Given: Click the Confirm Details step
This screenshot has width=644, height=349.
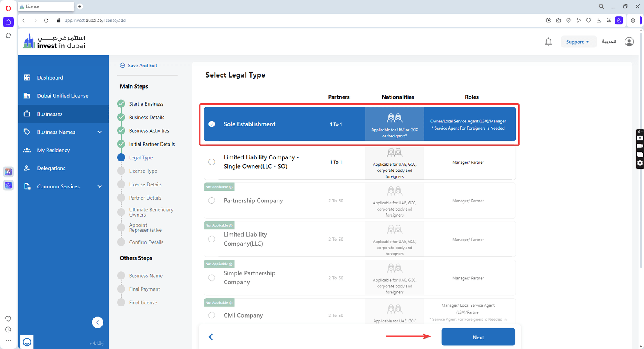Looking at the screenshot, I should click(x=146, y=242).
